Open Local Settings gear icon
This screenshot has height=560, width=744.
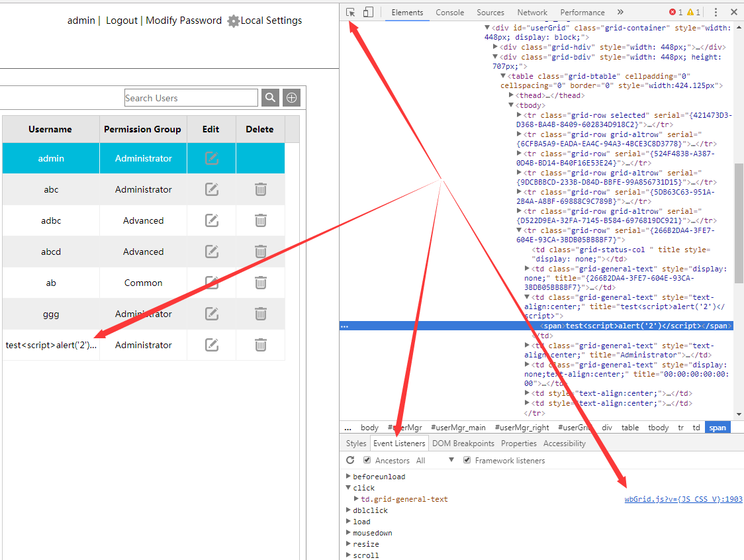[234, 21]
